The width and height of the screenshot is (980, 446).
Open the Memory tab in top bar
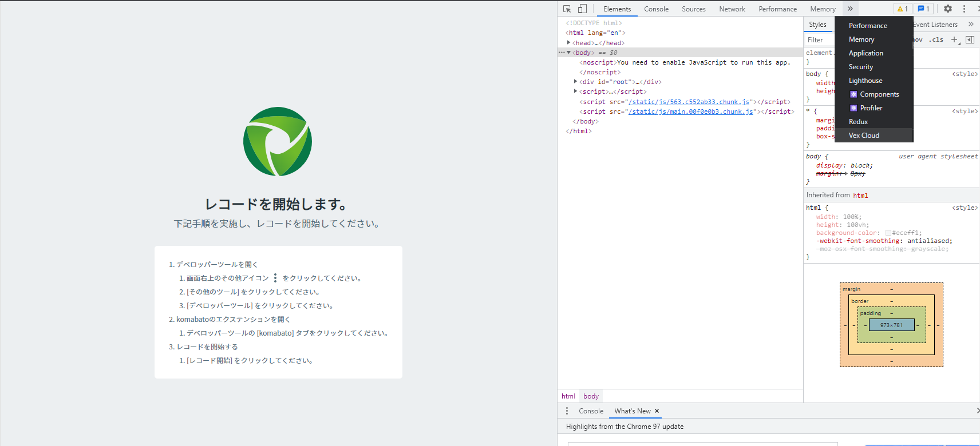click(x=823, y=9)
